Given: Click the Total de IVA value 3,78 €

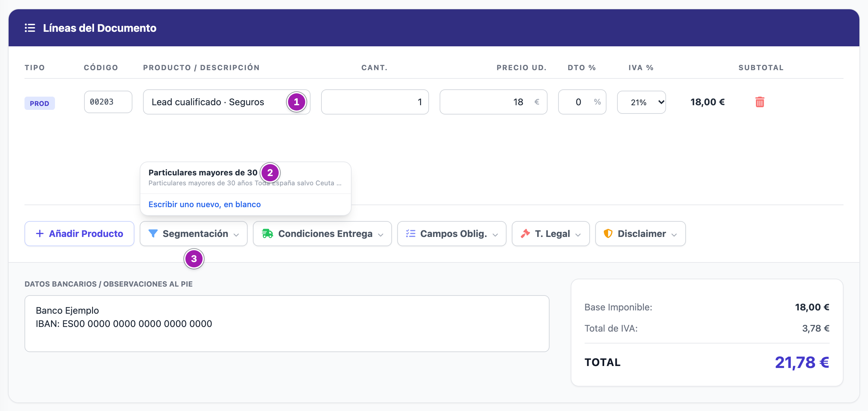Looking at the screenshot, I should click(x=815, y=328).
